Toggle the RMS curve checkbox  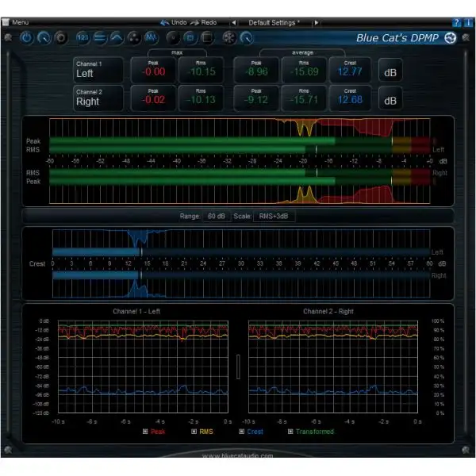194,432
